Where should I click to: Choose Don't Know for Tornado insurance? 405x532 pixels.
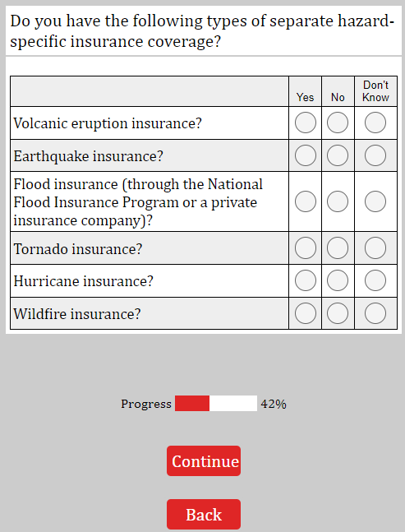pyautogui.click(x=375, y=248)
